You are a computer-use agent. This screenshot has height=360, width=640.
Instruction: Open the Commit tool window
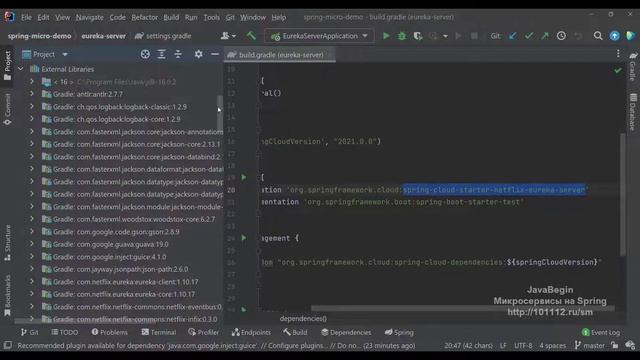(x=7, y=109)
